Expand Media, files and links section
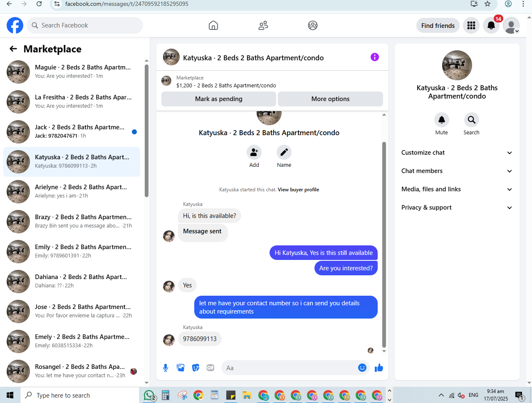The height and width of the screenshot is (403, 532). pos(457,189)
